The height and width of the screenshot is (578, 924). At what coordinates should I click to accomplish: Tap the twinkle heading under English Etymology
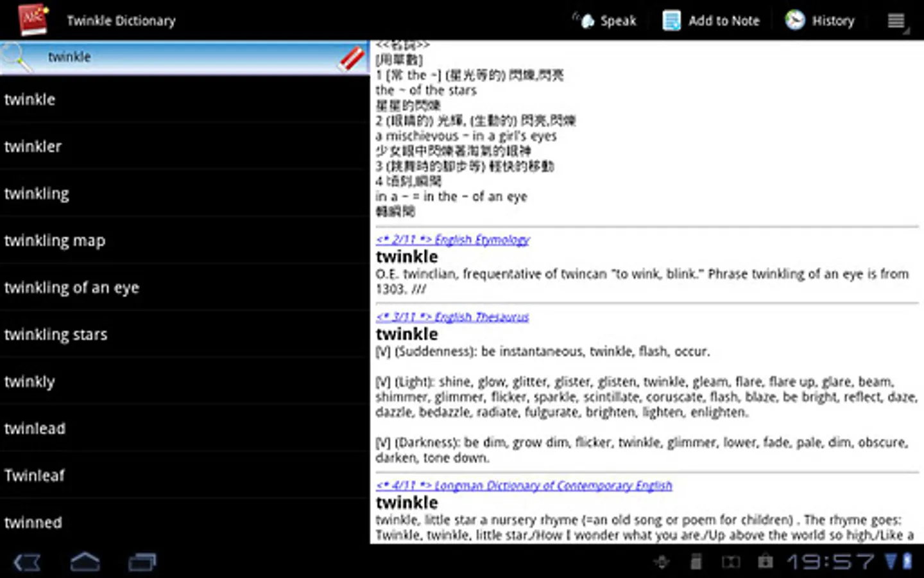(407, 257)
